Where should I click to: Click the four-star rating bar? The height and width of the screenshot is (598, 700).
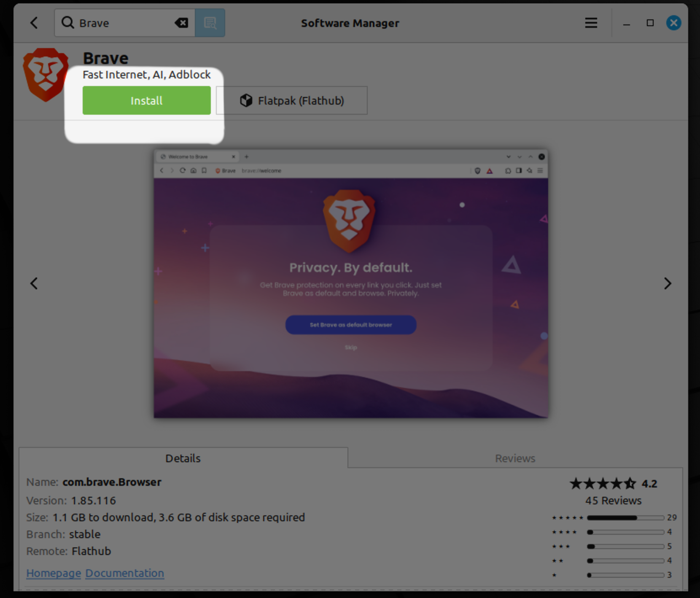626,532
